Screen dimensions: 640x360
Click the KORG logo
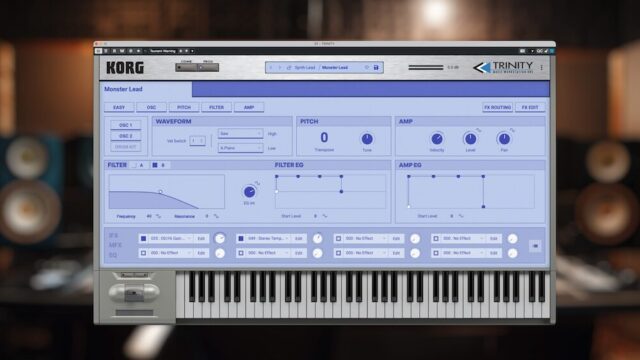click(x=125, y=68)
